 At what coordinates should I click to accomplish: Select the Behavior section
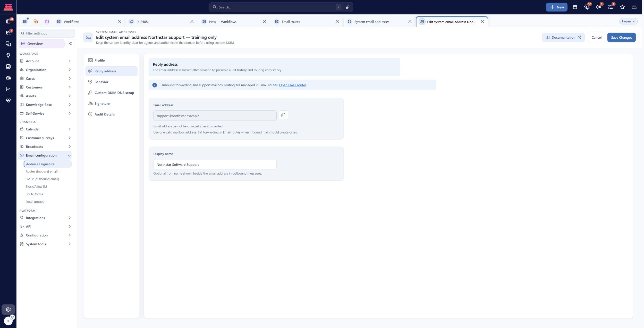pyautogui.click(x=111, y=82)
